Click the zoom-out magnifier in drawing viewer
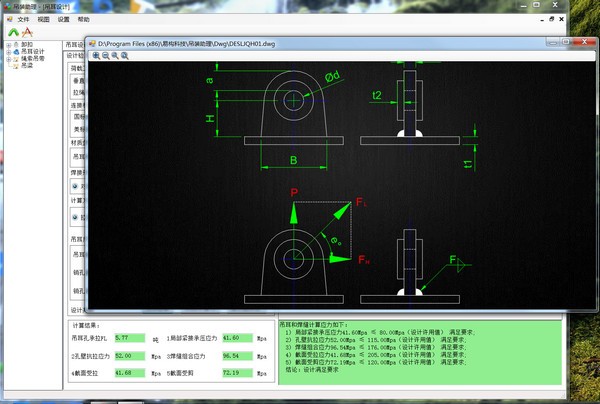 point(106,56)
